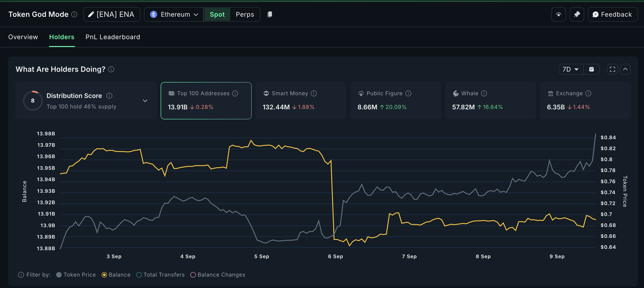
Task: Select the Perps market option
Action: click(x=245, y=15)
